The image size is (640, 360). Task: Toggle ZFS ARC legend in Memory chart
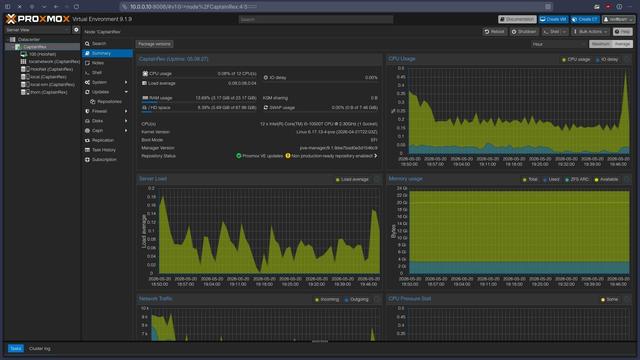[577, 180]
